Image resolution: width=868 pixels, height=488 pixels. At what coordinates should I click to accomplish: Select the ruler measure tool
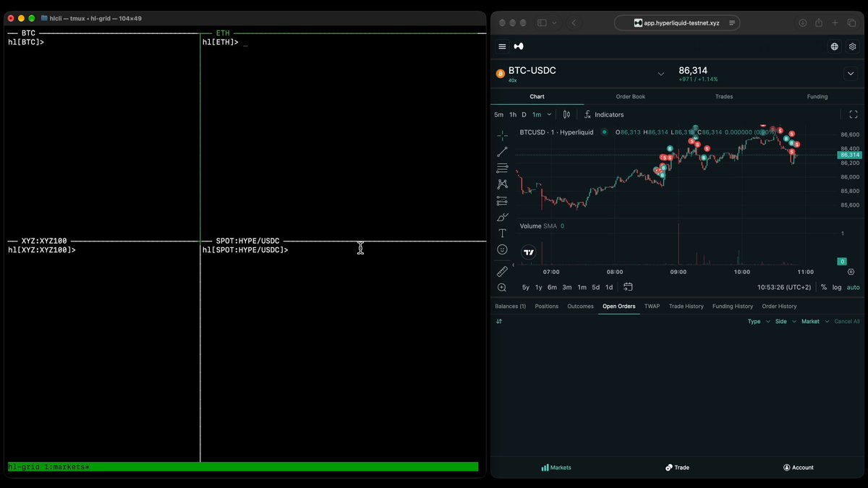[502, 271]
